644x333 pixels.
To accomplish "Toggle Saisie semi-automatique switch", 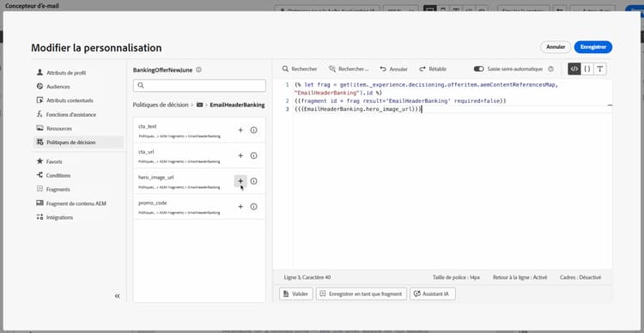I will (x=478, y=69).
